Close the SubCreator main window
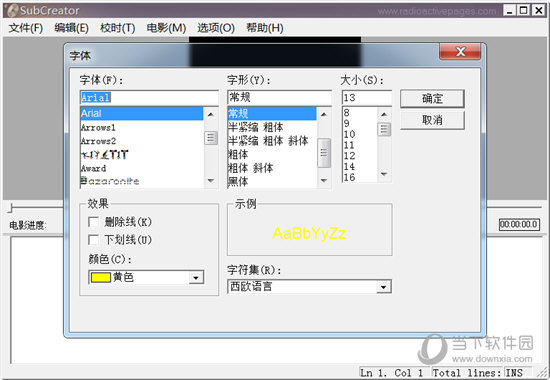This screenshot has height=380, width=550. click(538, 11)
